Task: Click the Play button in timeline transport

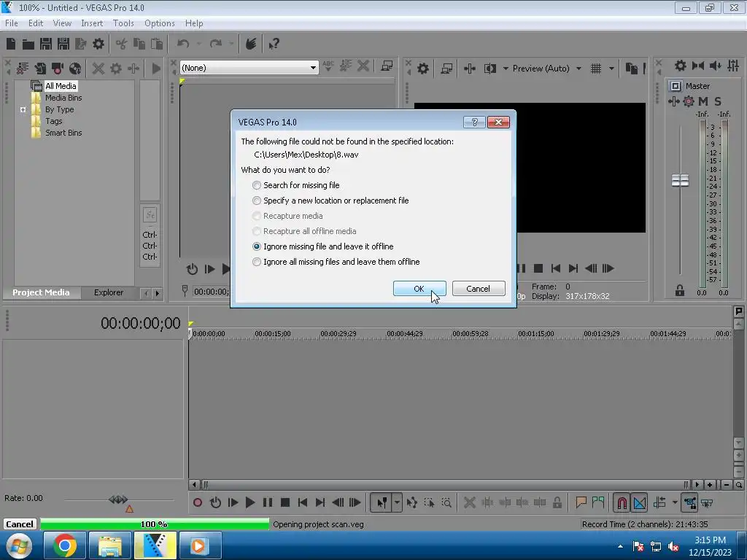Action: (250, 502)
